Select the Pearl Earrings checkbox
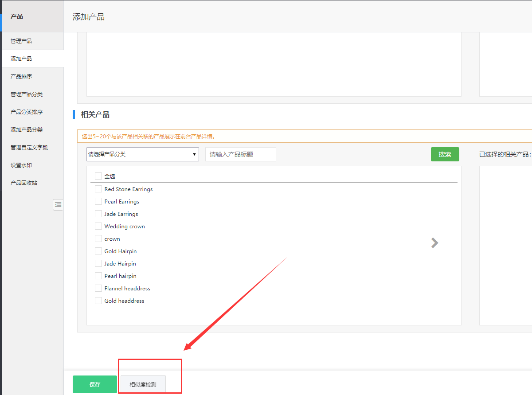The width and height of the screenshot is (532, 395). tap(98, 201)
